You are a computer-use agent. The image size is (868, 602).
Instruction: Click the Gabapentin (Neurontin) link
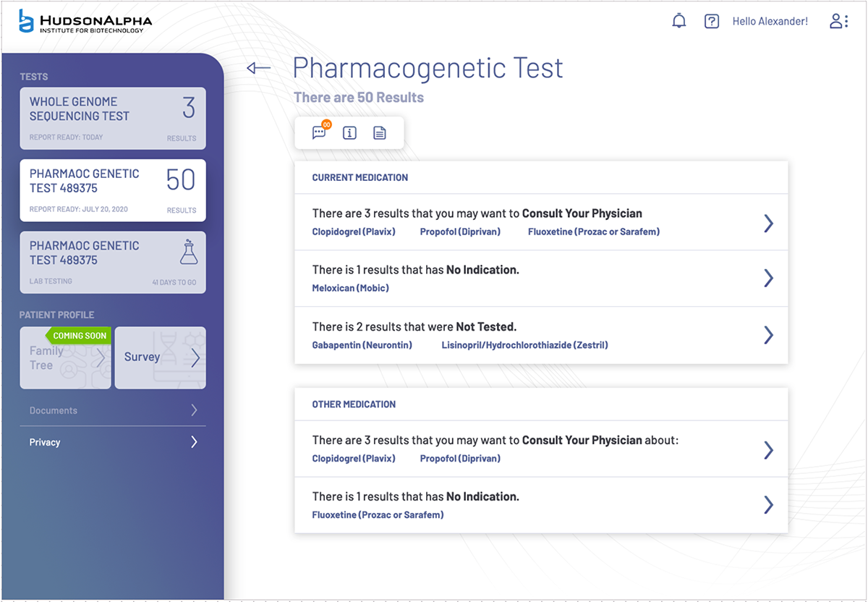(x=362, y=345)
